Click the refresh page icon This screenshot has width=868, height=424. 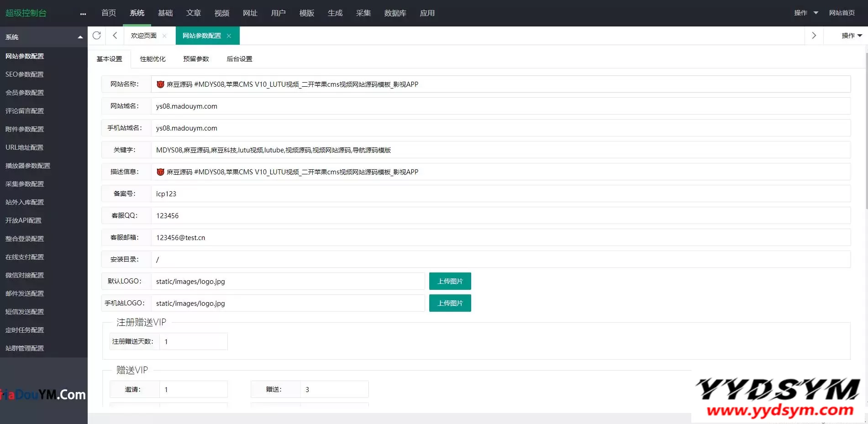(97, 36)
